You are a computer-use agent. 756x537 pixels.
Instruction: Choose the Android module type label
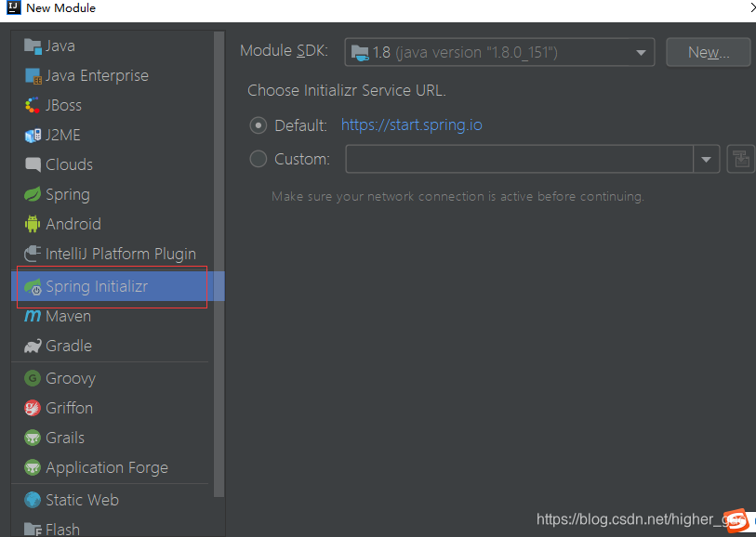(73, 225)
